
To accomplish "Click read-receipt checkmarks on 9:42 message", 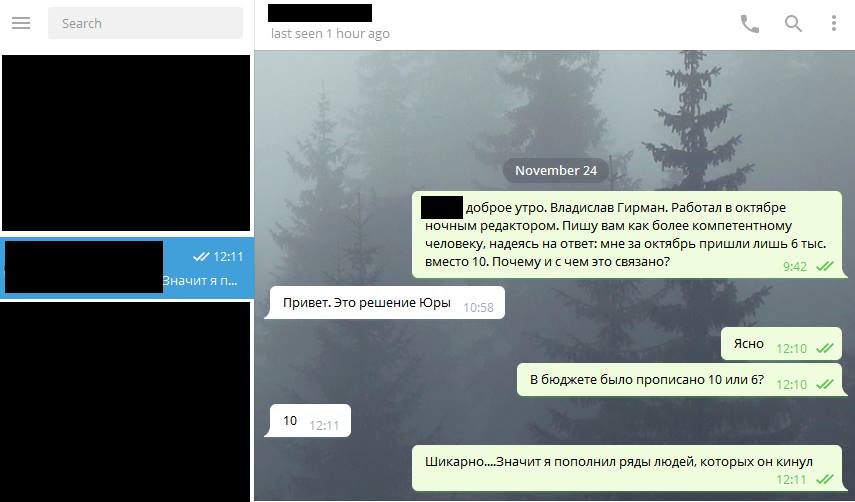I will pyautogui.click(x=824, y=267).
